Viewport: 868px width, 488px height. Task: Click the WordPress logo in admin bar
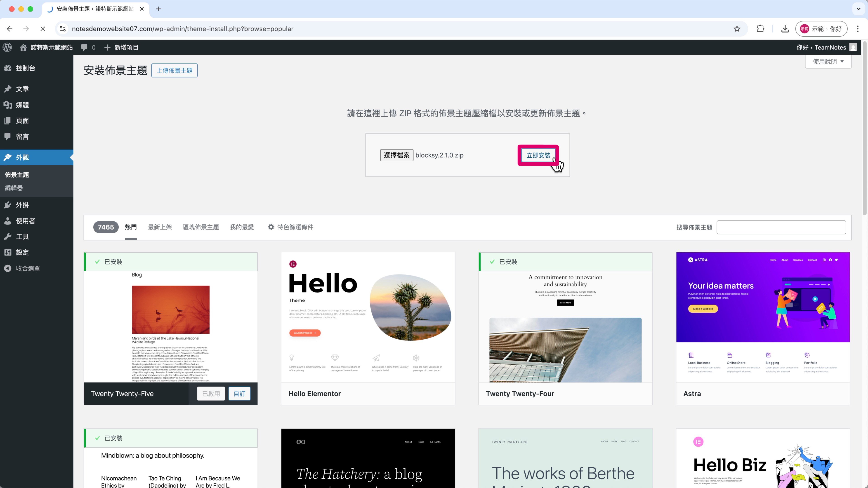(x=7, y=47)
